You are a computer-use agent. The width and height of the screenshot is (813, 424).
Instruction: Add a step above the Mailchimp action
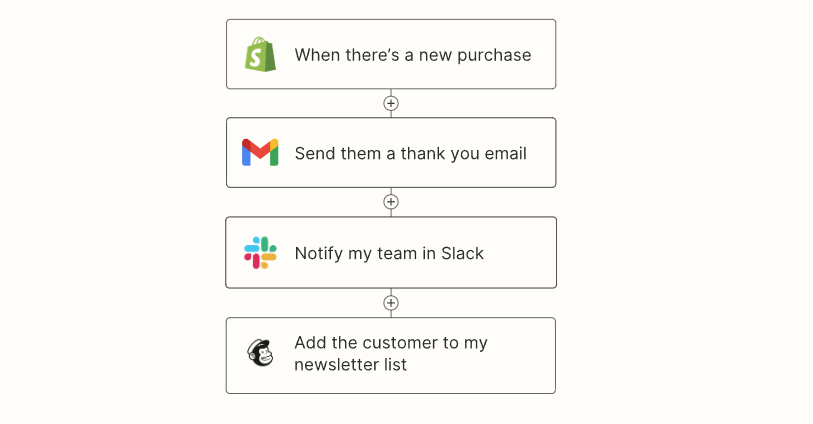point(391,303)
